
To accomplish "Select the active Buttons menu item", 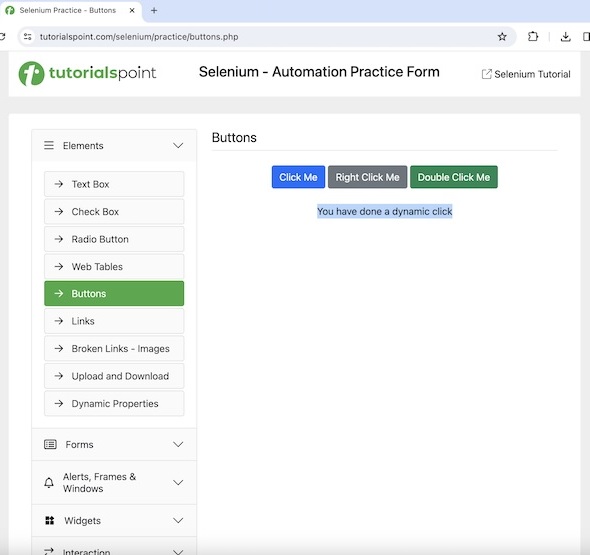I will 114,293.
